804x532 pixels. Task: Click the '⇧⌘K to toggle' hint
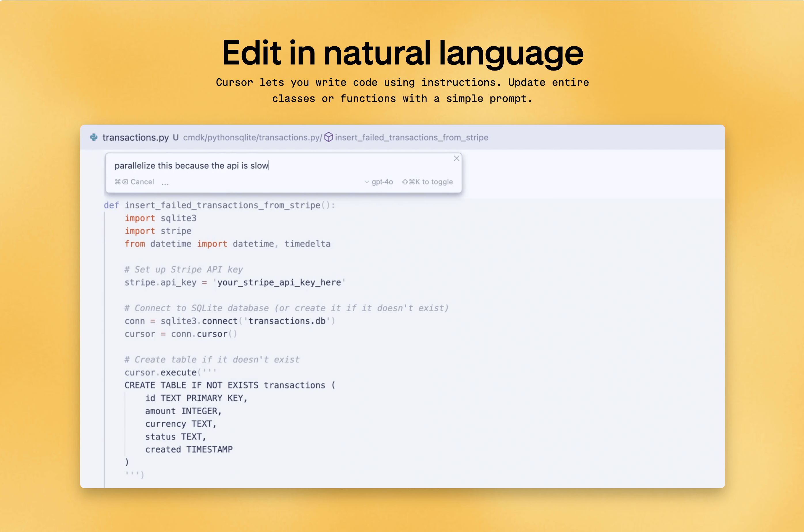[427, 182]
